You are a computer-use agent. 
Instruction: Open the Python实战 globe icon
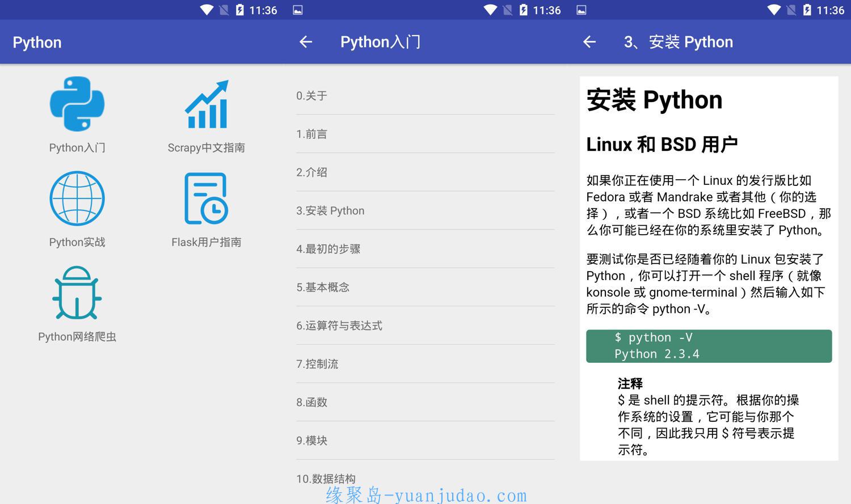[77, 198]
